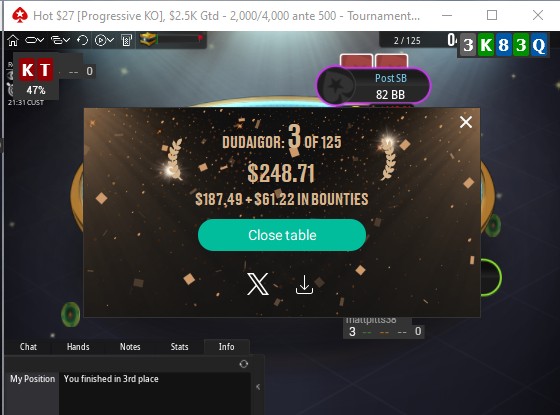This screenshot has height=415, width=560.
Task: Go to the lobby home icon
Action: (x=13, y=40)
